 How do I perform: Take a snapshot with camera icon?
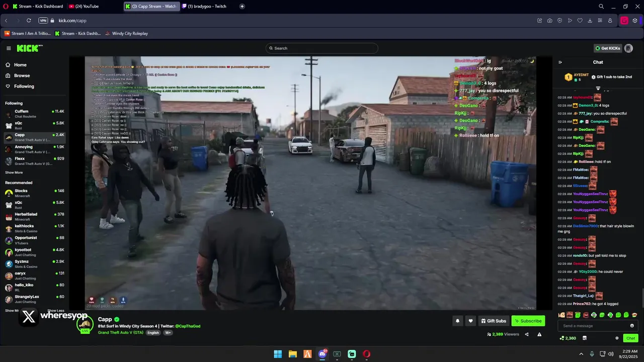pos(549,21)
